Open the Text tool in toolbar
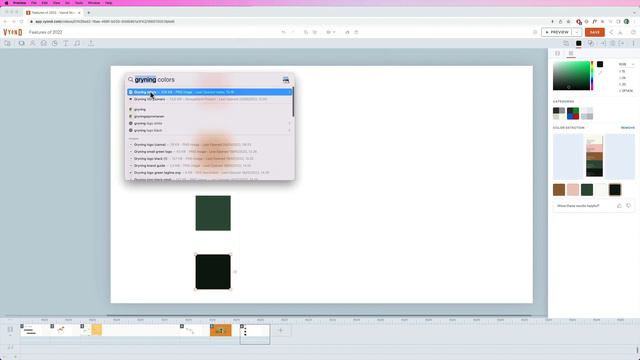Screen dimensions: 640x360 [x=66, y=43]
